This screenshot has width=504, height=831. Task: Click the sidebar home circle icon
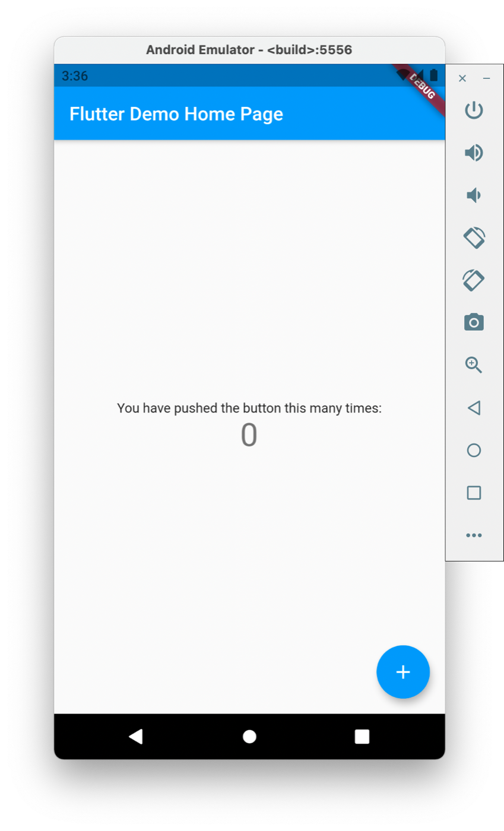click(x=474, y=451)
